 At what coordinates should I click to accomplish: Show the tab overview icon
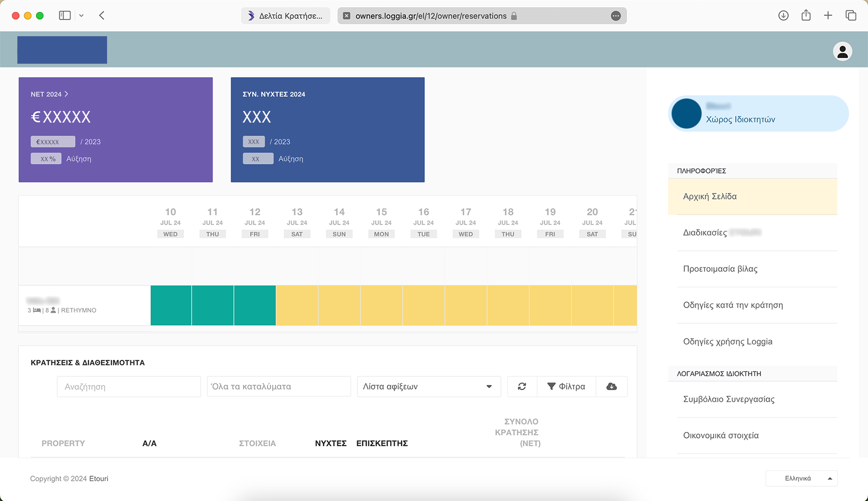click(x=851, y=15)
